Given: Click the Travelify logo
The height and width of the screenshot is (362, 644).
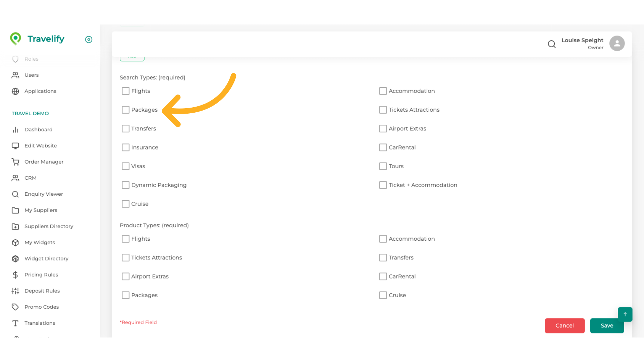Looking at the screenshot, I should point(37,39).
